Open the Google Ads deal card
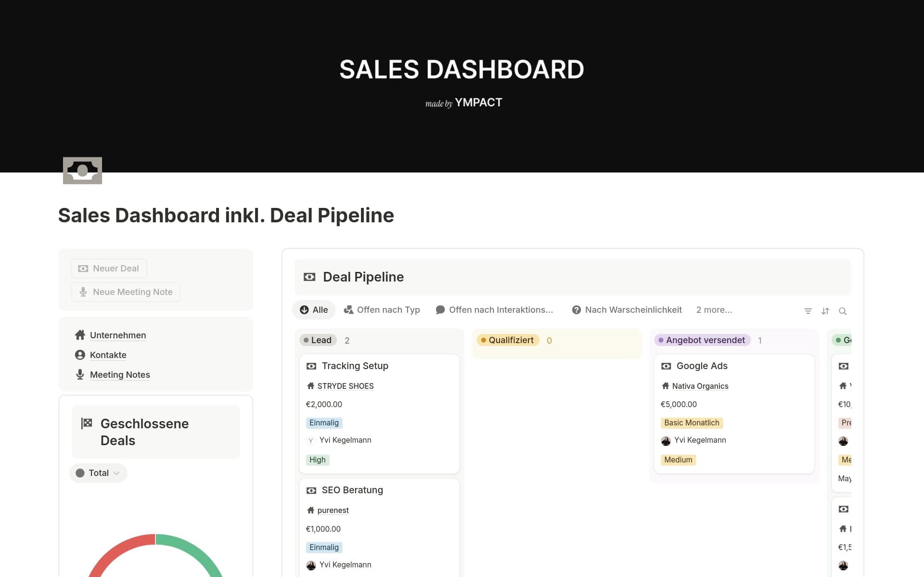Image resolution: width=924 pixels, height=577 pixels. [x=702, y=366]
